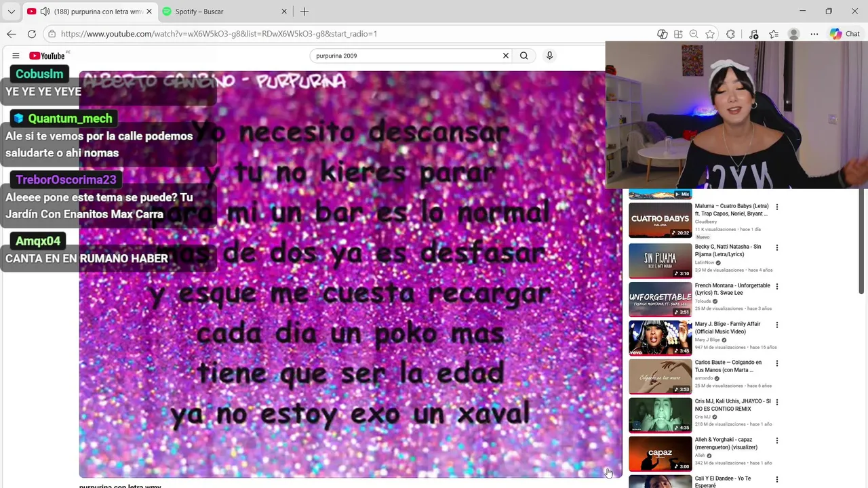The height and width of the screenshot is (488, 868).
Task: Open the media control music-note icon
Action: coord(753,34)
